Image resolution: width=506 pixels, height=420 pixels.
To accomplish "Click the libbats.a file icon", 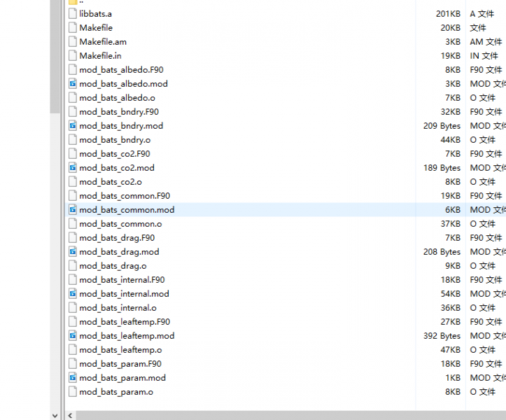I will coord(73,14).
